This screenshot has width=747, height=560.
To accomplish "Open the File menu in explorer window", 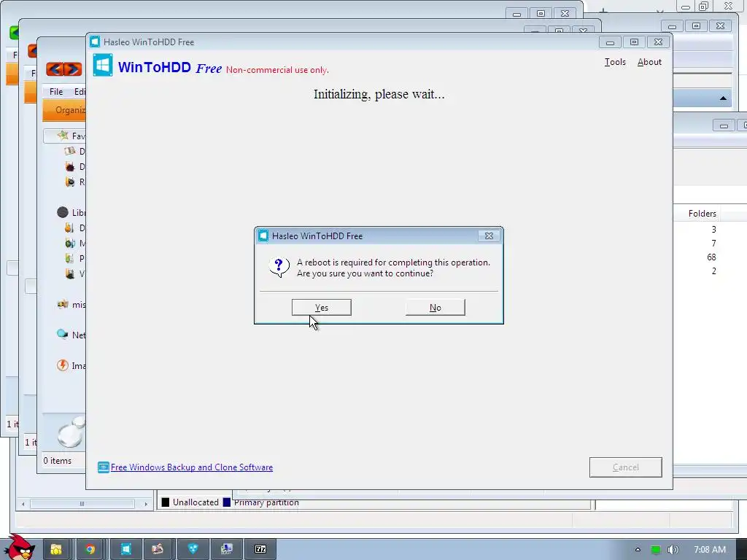I will pos(56,91).
